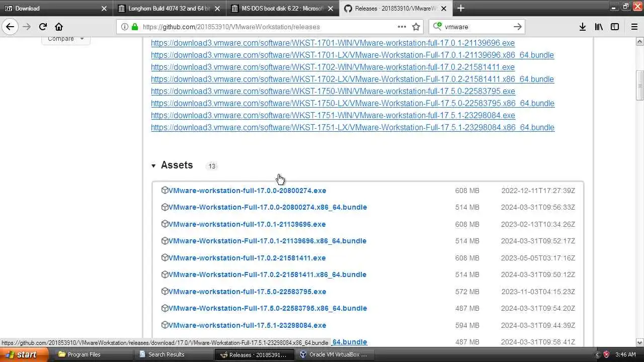Go back to the previous page
The height and width of the screenshot is (362, 644).
pyautogui.click(x=10, y=27)
